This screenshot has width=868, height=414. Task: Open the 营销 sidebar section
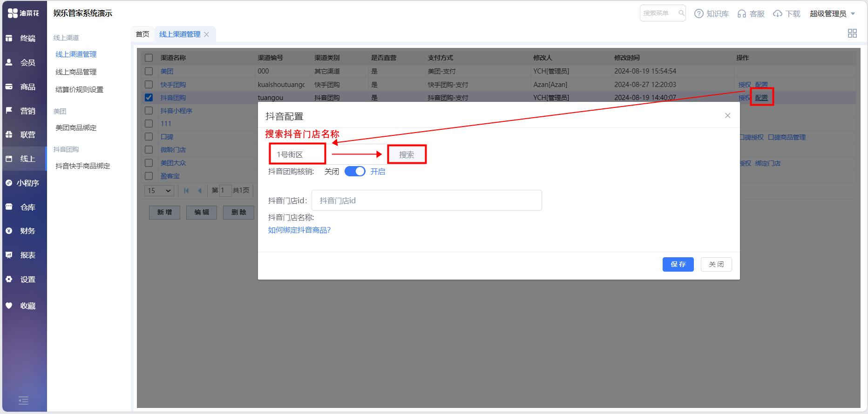(x=23, y=111)
